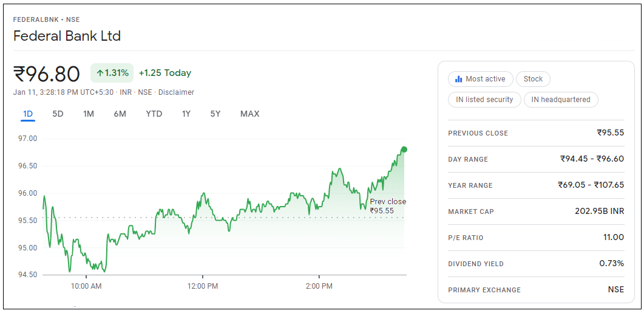Select the 1D time range tab

tap(28, 114)
